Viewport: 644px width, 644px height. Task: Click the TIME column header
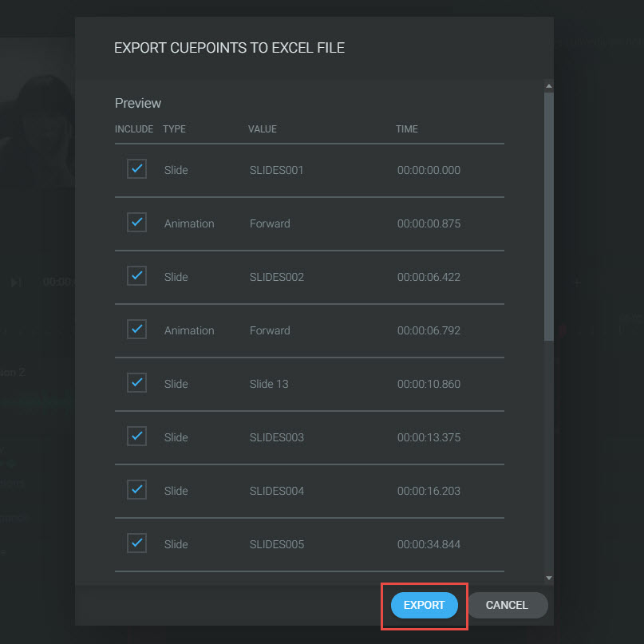click(x=407, y=129)
